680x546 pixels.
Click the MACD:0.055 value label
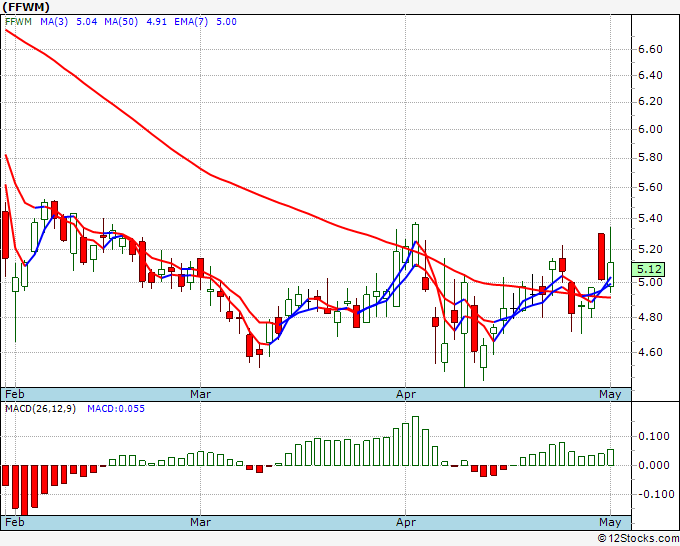[116, 409]
